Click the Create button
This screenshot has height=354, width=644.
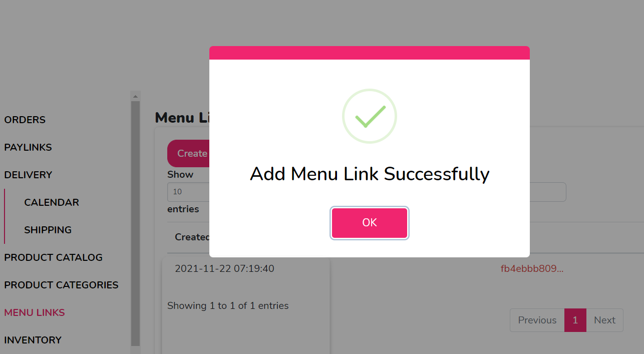(188, 153)
